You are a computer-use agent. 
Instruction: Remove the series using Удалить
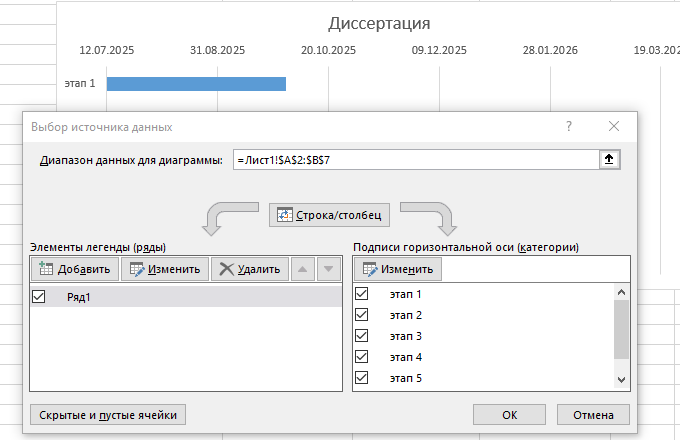[x=250, y=269]
